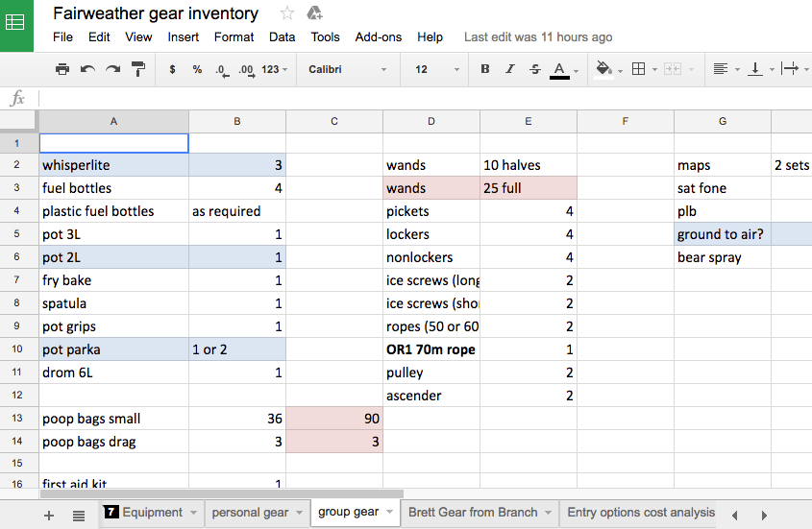Select the pink cell containing 90
This screenshot has height=529, width=812.
334,419
